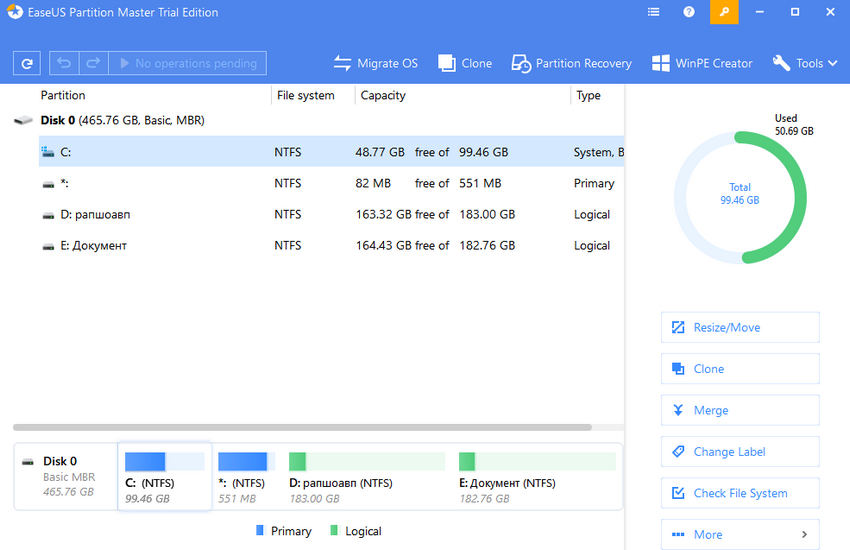
Task: Click the 'Used 50.69 GB' label
Action: click(x=794, y=125)
